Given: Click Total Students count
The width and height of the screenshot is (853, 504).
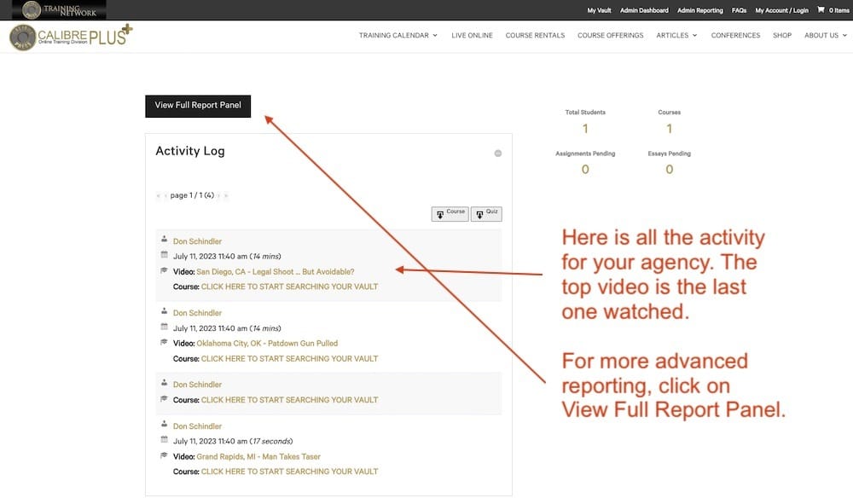Looking at the screenshot, I should click(x=585, y=129).
